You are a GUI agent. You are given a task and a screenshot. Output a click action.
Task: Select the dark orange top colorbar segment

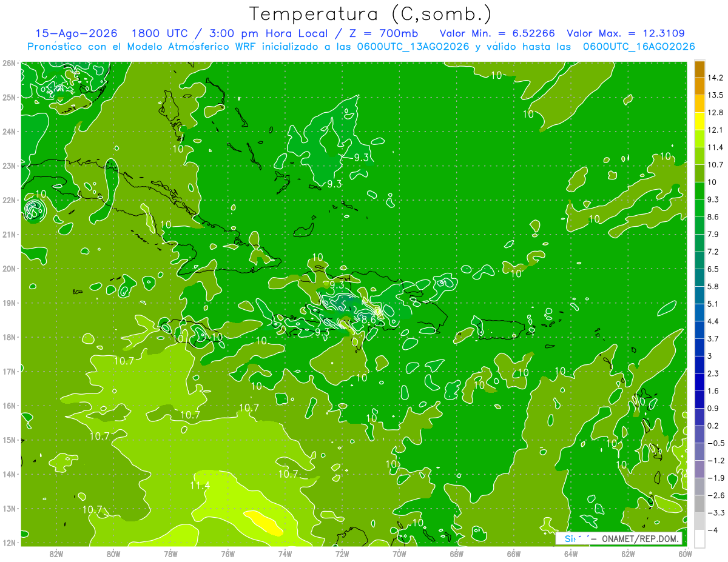coord(699,69)
